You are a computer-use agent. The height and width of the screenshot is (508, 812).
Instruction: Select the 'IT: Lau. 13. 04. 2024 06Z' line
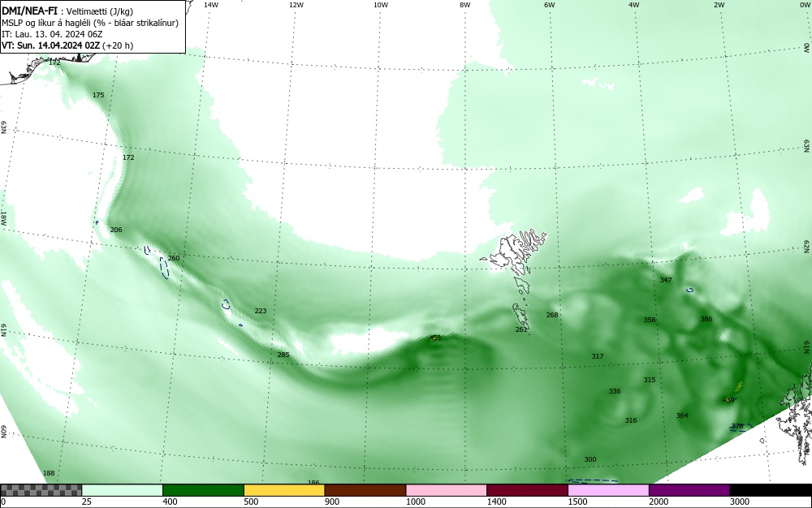click(x=52, y=34)
